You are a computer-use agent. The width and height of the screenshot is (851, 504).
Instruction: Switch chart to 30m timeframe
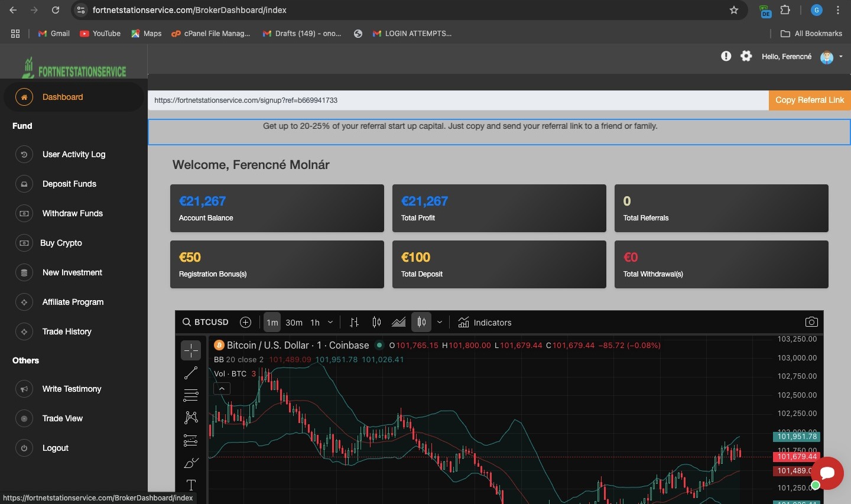(x=294, y=323)
